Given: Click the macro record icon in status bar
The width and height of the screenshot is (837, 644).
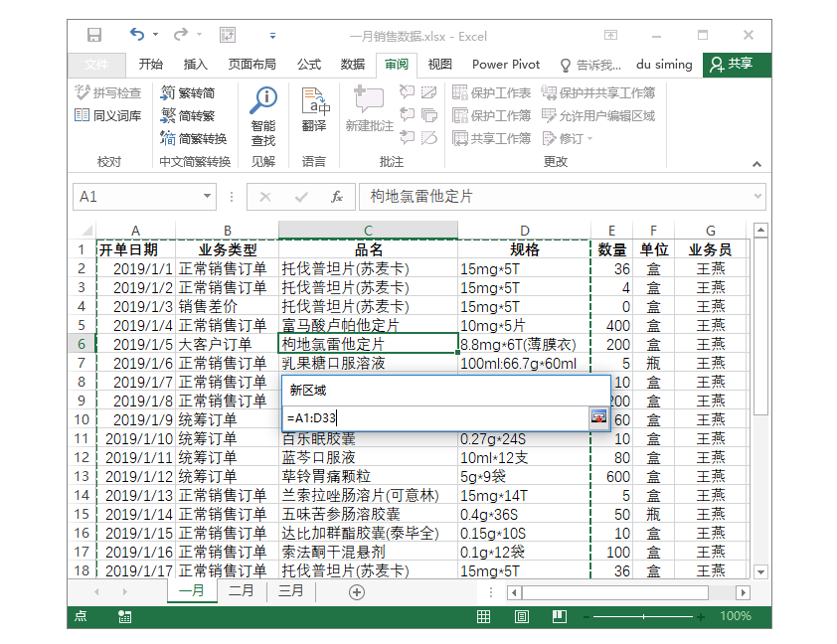Looking at the screenshot, I should click(x=124, y=617).
